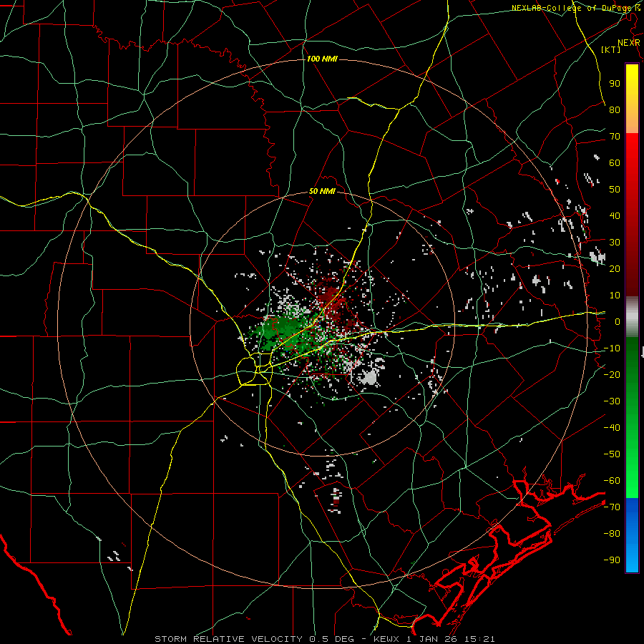Image resolution: width=644 pixels, height=644 pixels.
Task: Click the -90 value on the velocity scale
Action: 612,560
